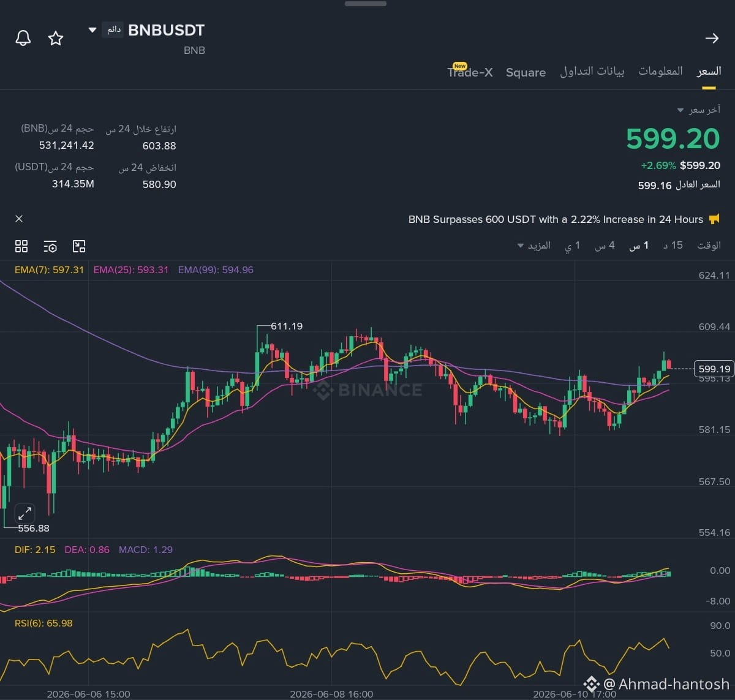
Task: Click the +2.69% change value
Action: [658, 165]
